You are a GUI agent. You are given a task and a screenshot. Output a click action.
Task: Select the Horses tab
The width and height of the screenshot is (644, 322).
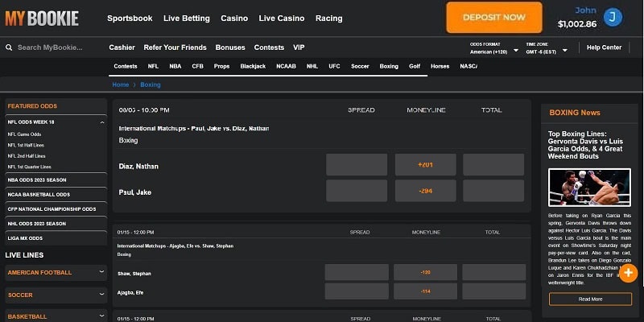440,67
